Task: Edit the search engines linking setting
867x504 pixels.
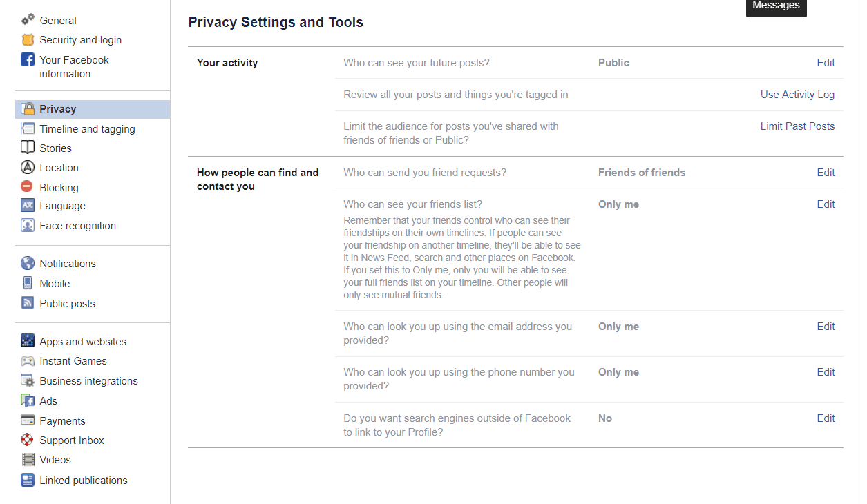Action: [826, 418]
